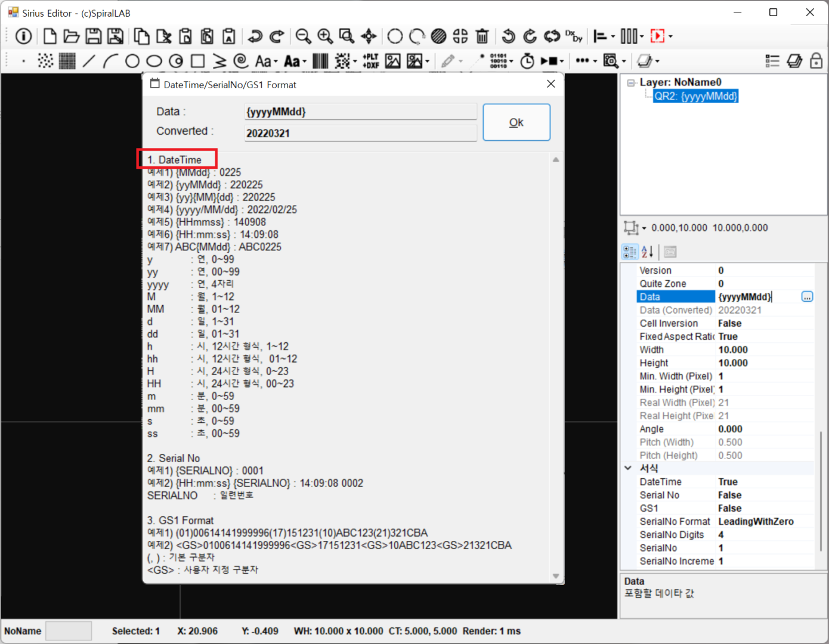Zoom out of the canvas
This screenshot has height=644, width=829.
pos(303,36)
